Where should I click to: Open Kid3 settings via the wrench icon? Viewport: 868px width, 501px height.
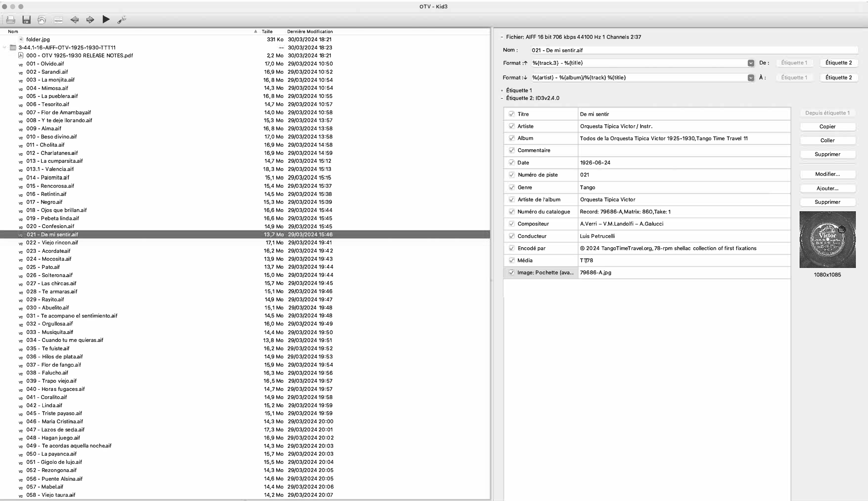click(122, 20)
